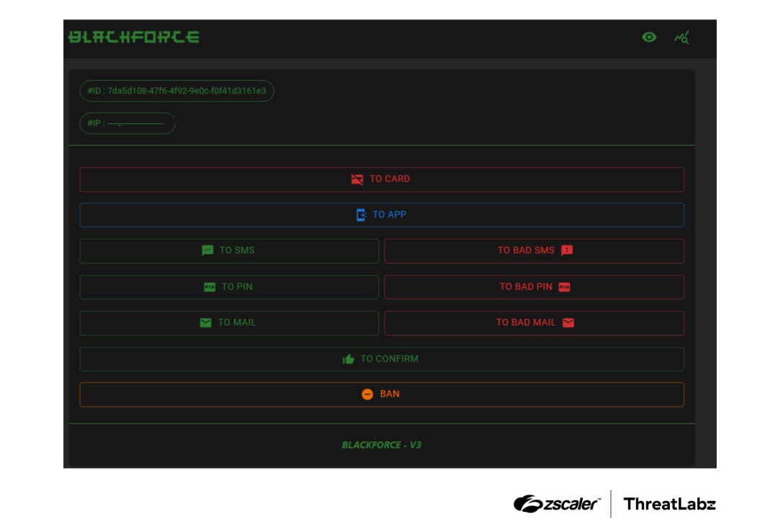This screenshot has width=778, height=532.
Task: Click the SMS message bubble icon
Action: (x=207, y=251)
